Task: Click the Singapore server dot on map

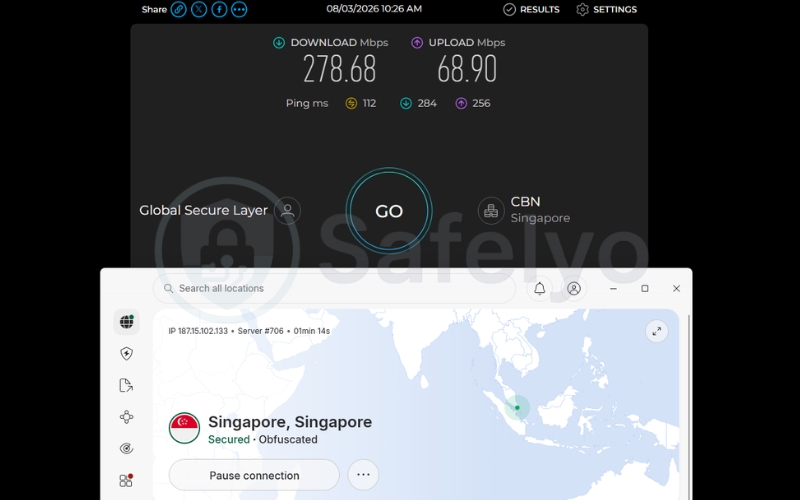Action: pyautogui.click(x=517, y=408)
